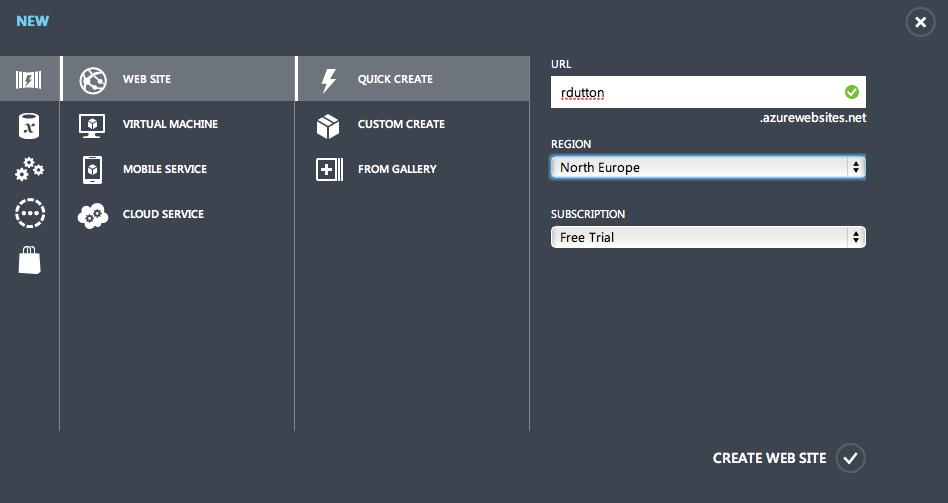Select the Network Services dotted-circle sidebar icon

point(30,213)
